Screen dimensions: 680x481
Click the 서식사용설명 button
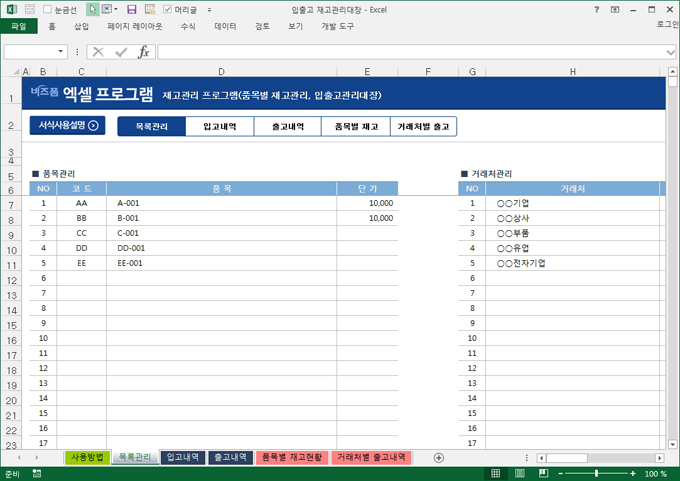tap(69, 126)
